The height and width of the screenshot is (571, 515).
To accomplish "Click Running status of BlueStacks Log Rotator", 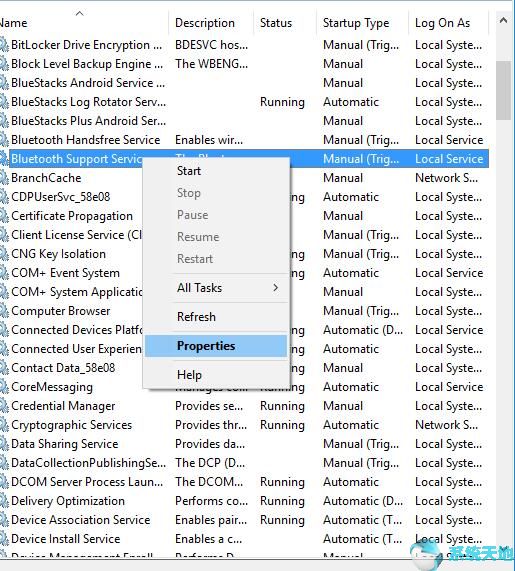I will point(282,102).
